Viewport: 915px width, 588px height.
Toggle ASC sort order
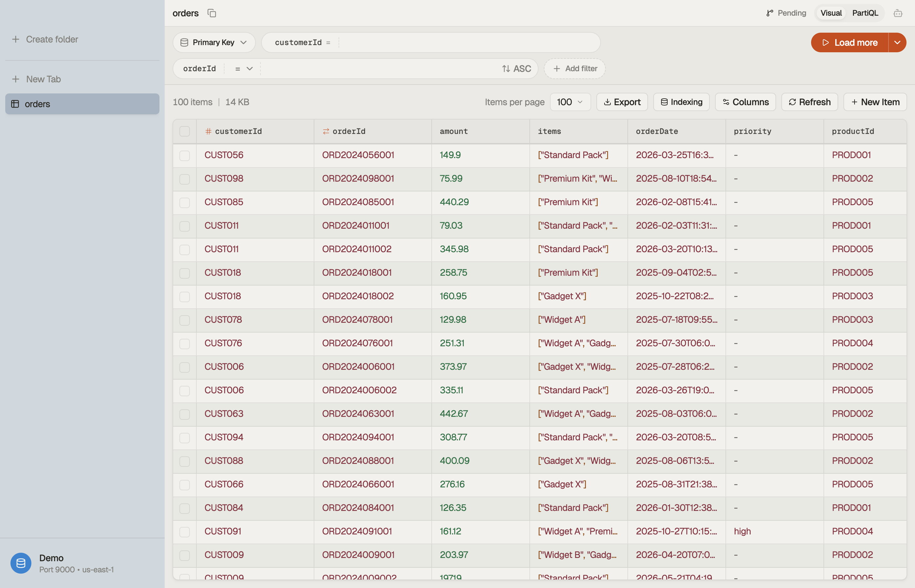(x=517, y=69)
